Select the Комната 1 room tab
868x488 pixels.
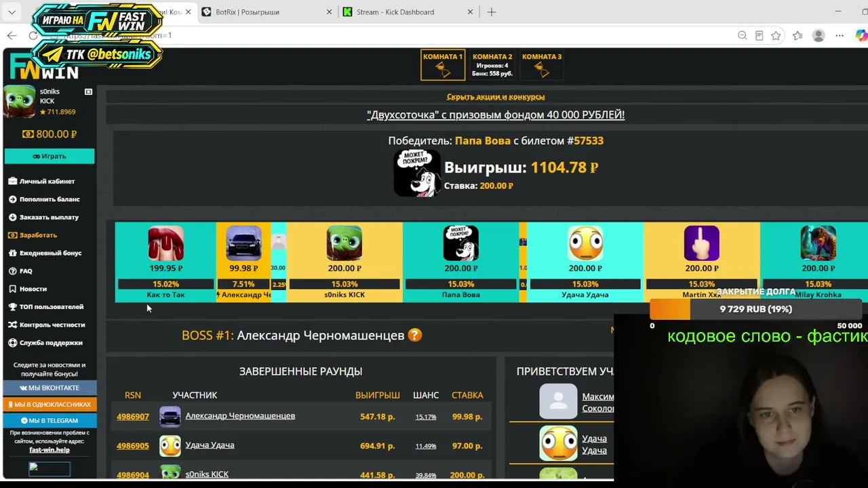[x=443, y=65]
